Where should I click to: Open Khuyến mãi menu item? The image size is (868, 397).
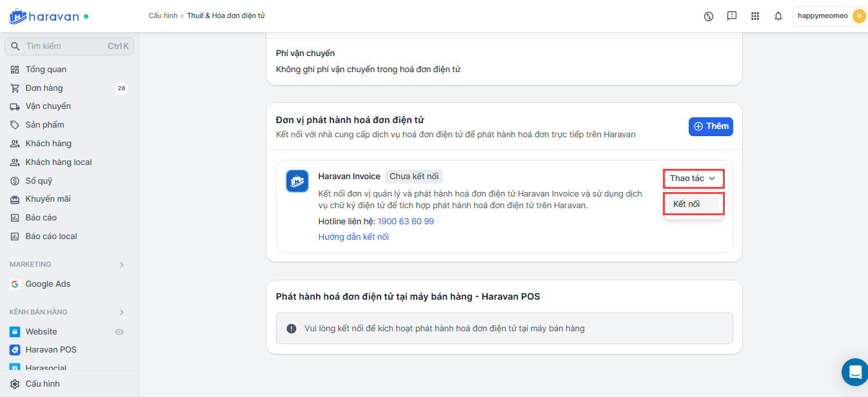[x=48, y=199]
